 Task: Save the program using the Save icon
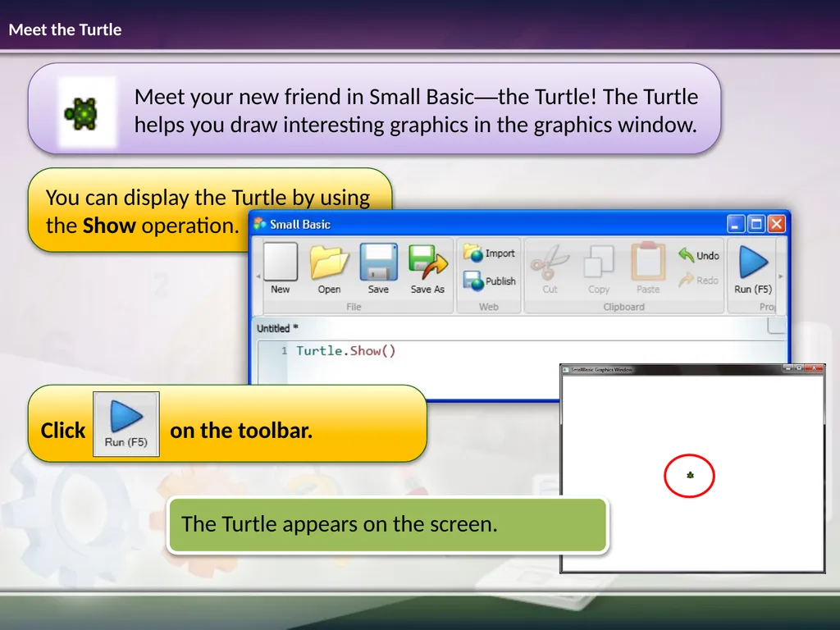[x=378, y=262]
